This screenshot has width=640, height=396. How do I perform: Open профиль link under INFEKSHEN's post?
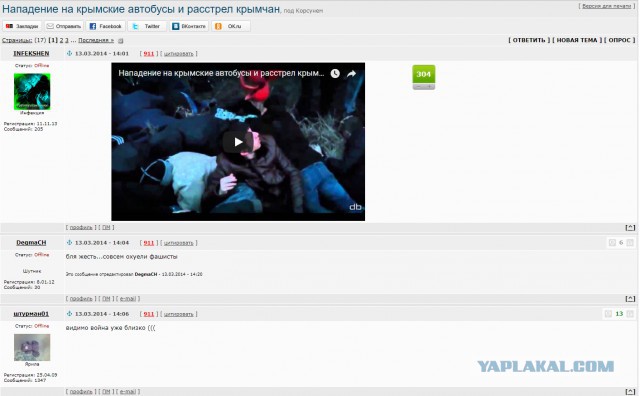(x=81, y=227)
